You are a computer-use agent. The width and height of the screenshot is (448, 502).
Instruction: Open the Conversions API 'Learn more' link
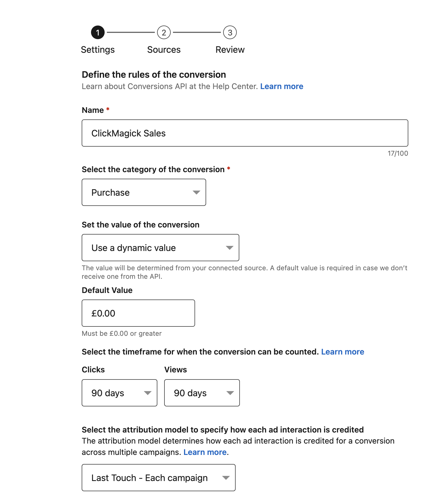282,87
